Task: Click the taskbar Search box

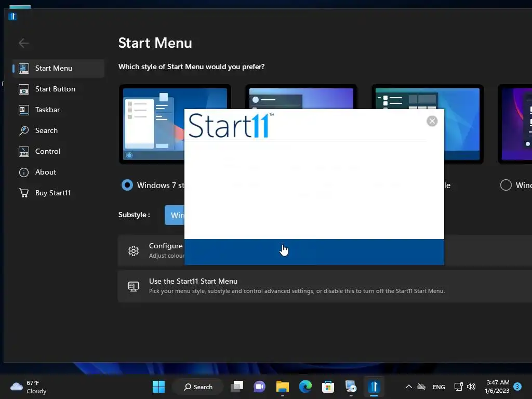Action: (198, 387)
